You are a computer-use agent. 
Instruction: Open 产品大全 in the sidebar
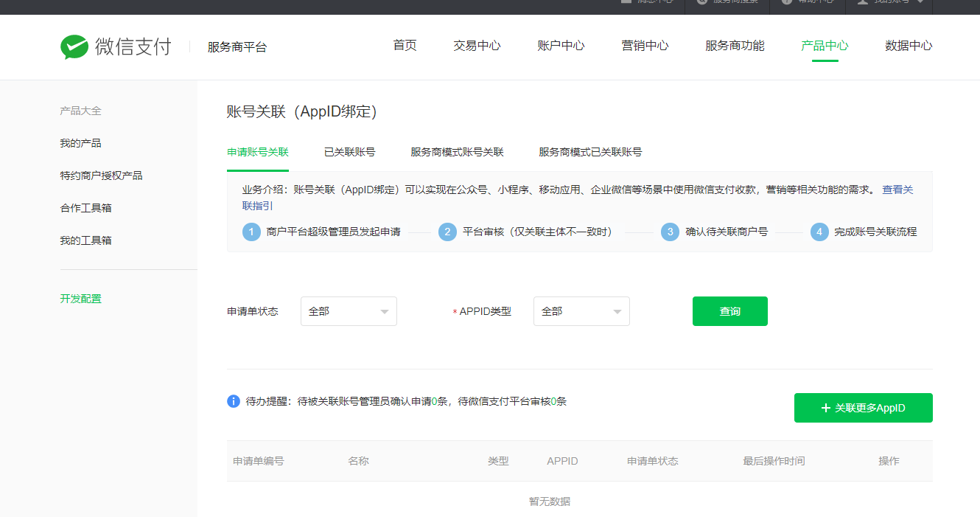tap(80, 111)
